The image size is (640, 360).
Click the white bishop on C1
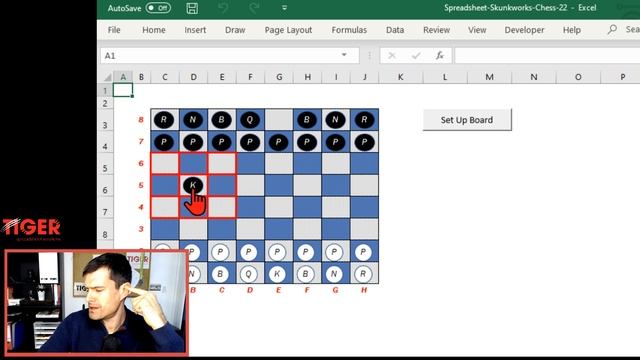(220, 273)
